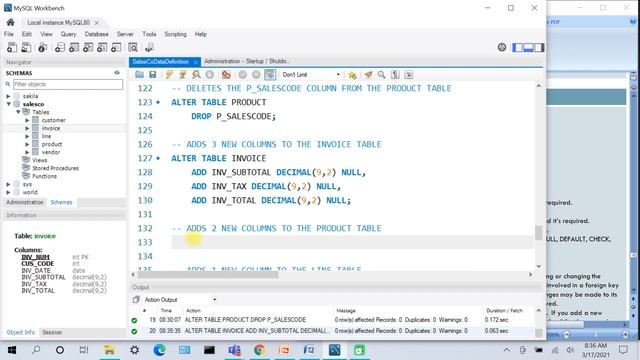
Task: Open Windows Settings gear in the taskbar
Action: click(x=134, y=350)
